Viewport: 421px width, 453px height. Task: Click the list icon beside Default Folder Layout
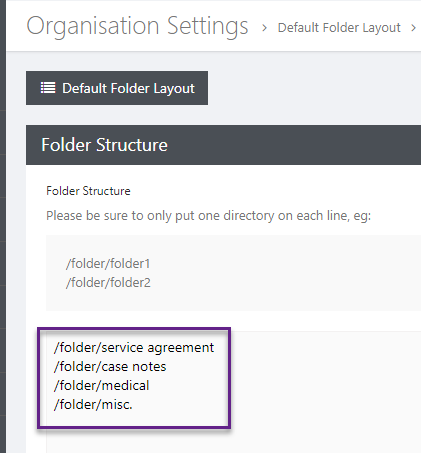(48, 88)
